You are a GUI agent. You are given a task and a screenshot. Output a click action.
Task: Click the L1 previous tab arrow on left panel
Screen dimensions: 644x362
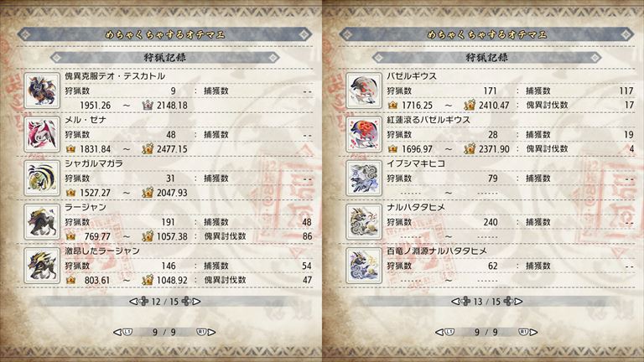(x=122, y=332)
